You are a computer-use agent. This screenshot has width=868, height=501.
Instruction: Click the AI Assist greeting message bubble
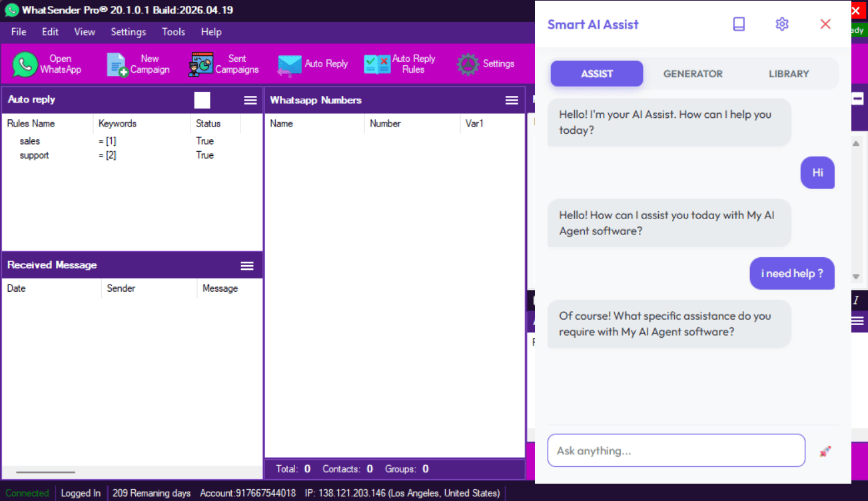[x=669, y=123]
